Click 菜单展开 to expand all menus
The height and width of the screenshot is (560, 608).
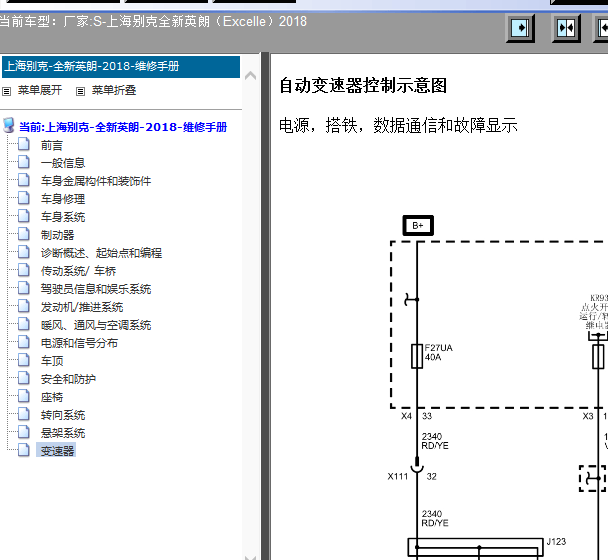(40, 90)
